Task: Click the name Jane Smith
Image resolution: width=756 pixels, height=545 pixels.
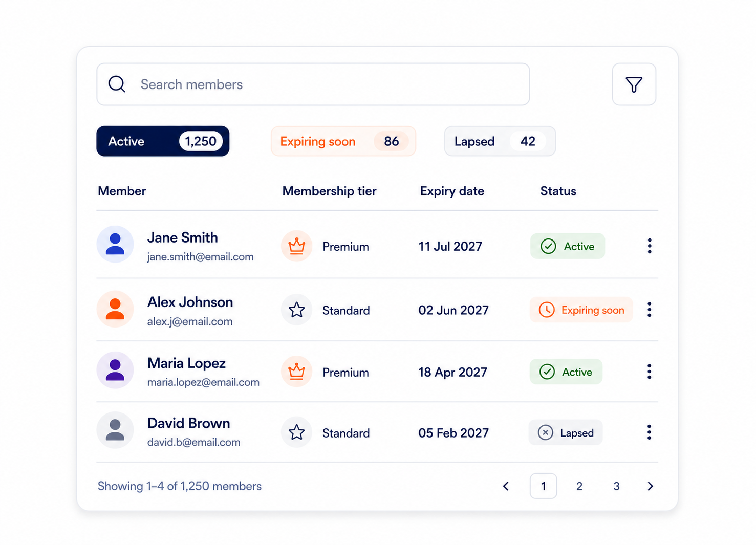Action: tap(182, 237)
